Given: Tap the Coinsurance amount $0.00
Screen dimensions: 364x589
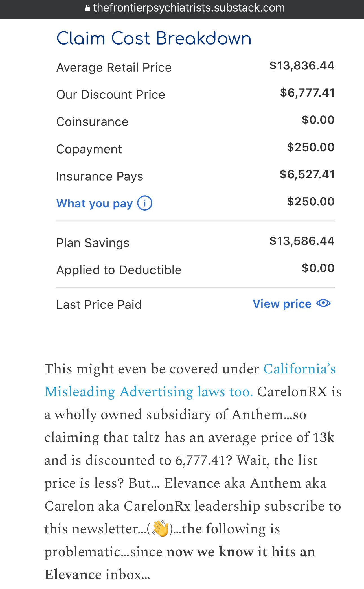Looking at the screenshot, I should pos(318,120).
